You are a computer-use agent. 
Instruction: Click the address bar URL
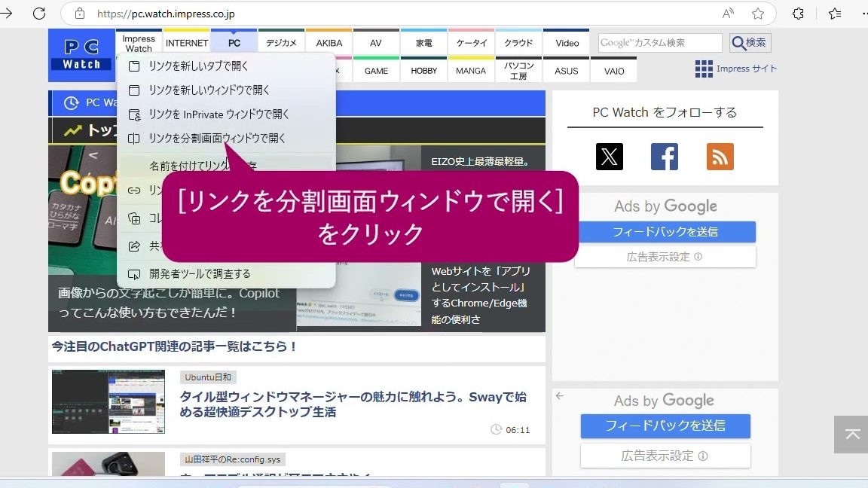pyautogui.click(x=166, y=14)
